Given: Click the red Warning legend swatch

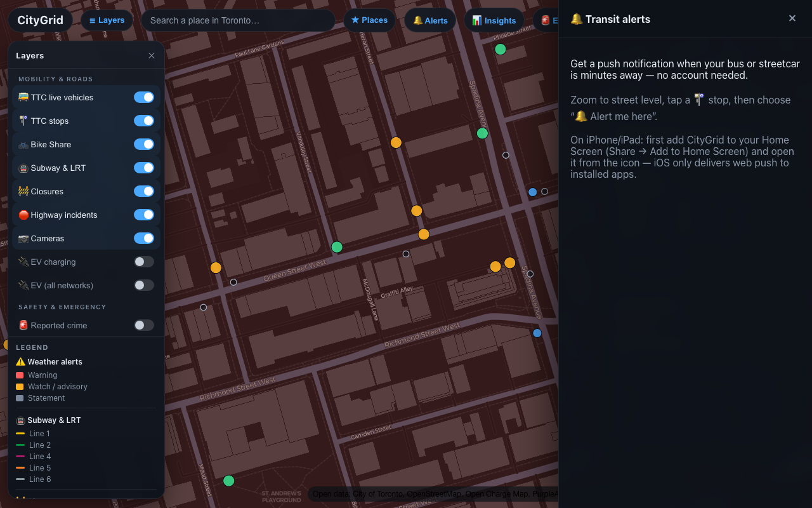Looking at the screenshot, I should point(20,375).
